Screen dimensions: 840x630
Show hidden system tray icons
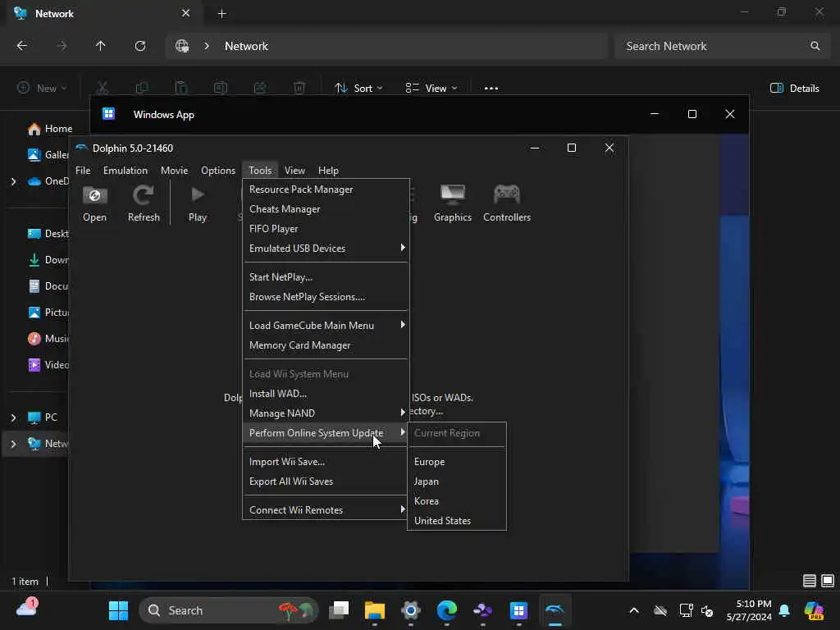(634, 610)
